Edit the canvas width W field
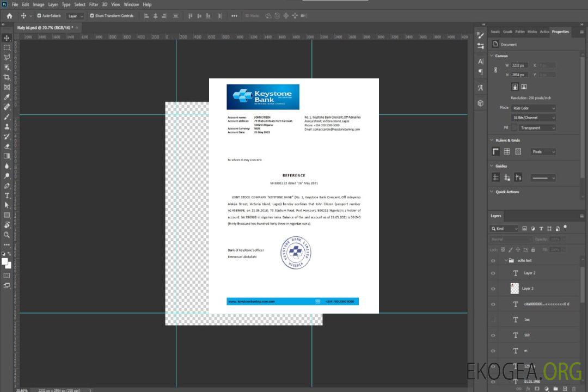 click(x=520, y=65)
